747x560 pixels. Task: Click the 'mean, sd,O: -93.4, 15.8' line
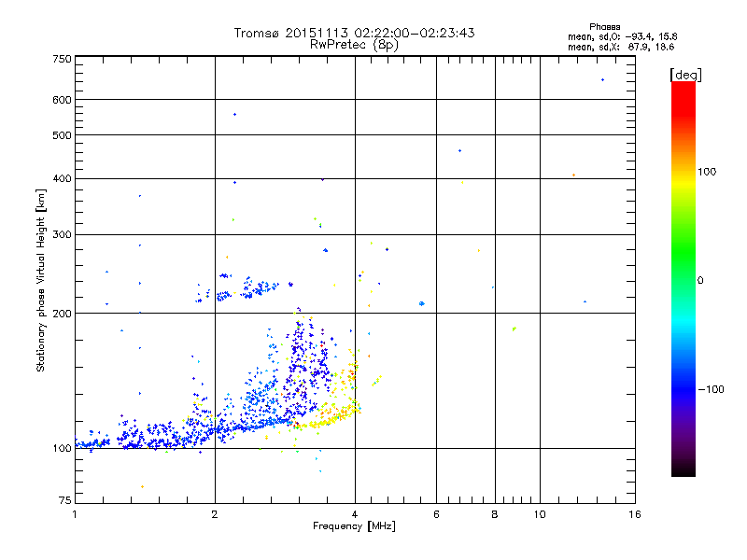click(x=622, y=36)
